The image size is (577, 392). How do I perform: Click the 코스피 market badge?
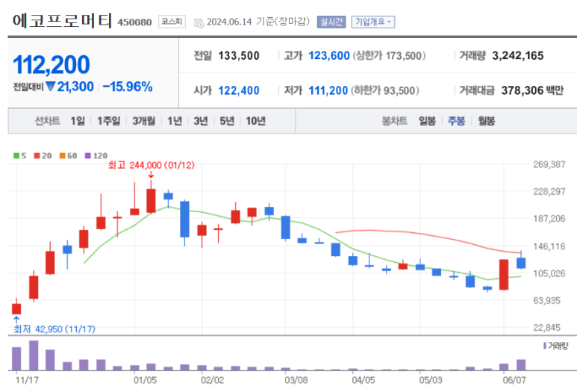tap(172, 22)
